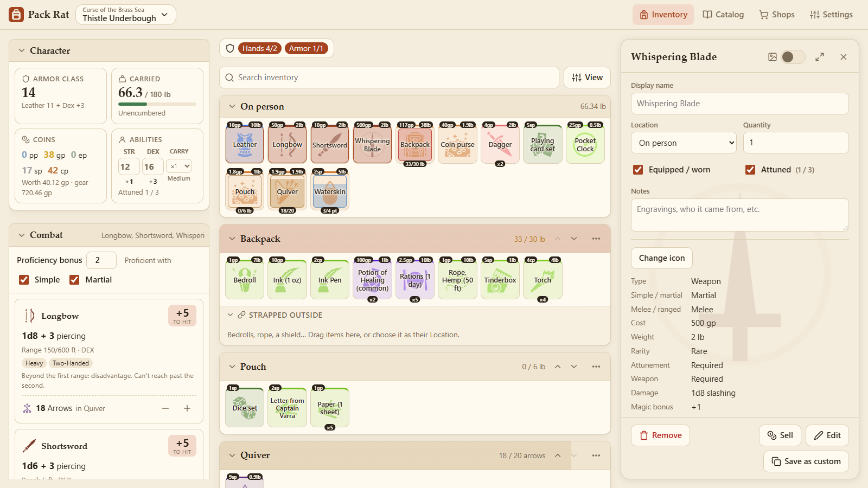Click the Hands 4/2 badge

click(x=260, y=48)
